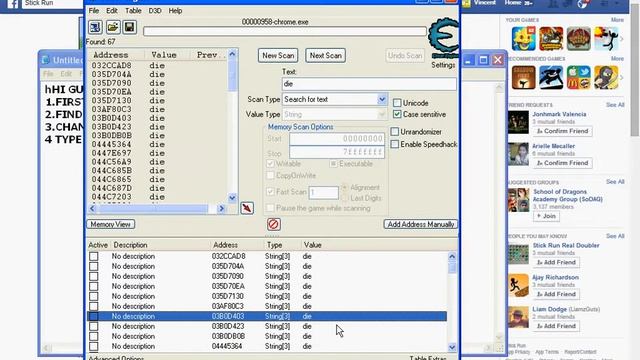Select the highlighted 03B0D403 address row

[x=267, y=316]
